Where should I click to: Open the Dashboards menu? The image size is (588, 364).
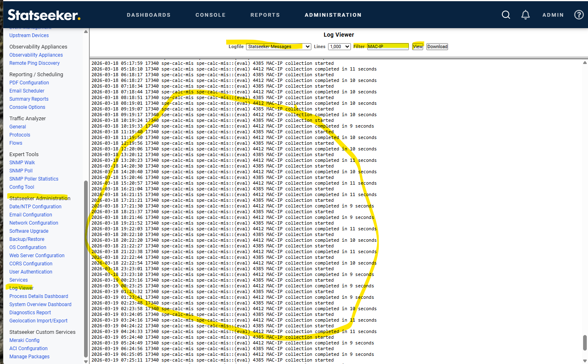(149, 15)
